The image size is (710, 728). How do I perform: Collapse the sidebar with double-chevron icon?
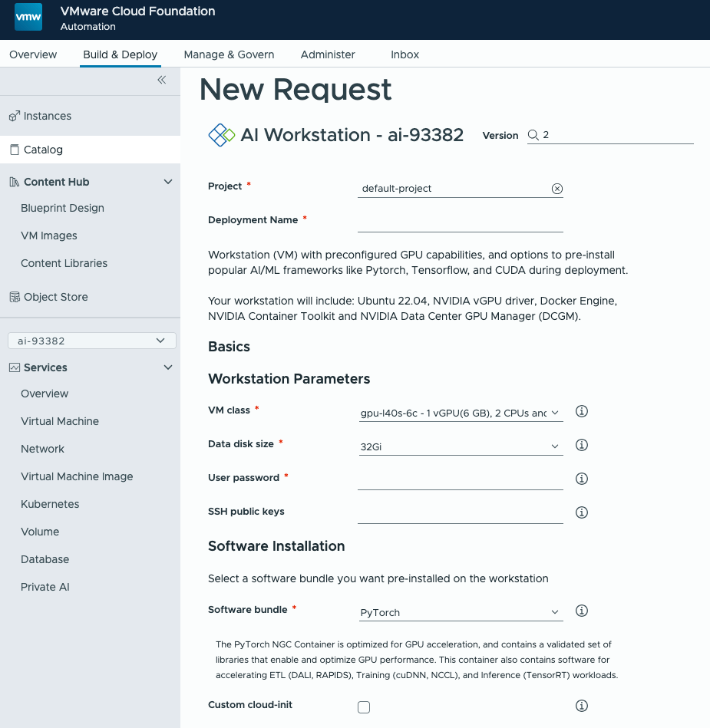pyautogui.click(x=162, y=80)
